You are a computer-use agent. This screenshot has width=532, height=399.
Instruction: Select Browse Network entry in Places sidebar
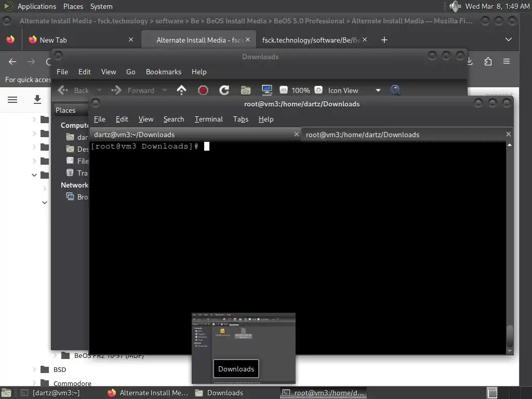coord(77,197)
